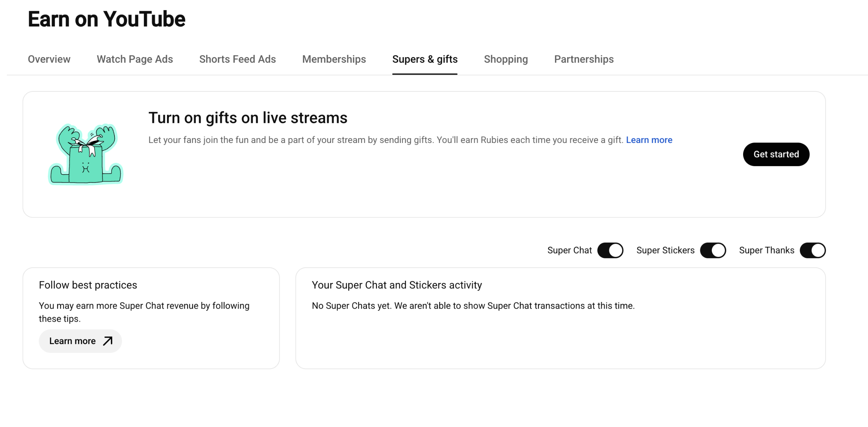
Task: Select the Supers & gifts tab
Action: coord(425,59)
